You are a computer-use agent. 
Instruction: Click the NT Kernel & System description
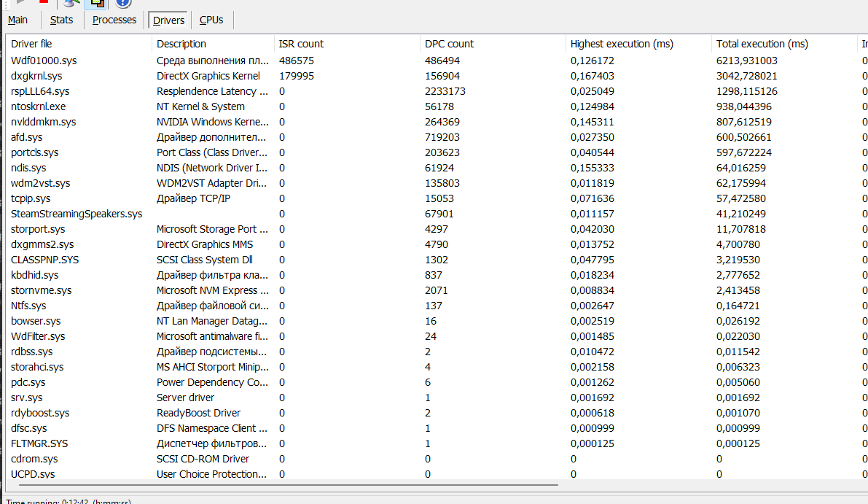point(200,106)
